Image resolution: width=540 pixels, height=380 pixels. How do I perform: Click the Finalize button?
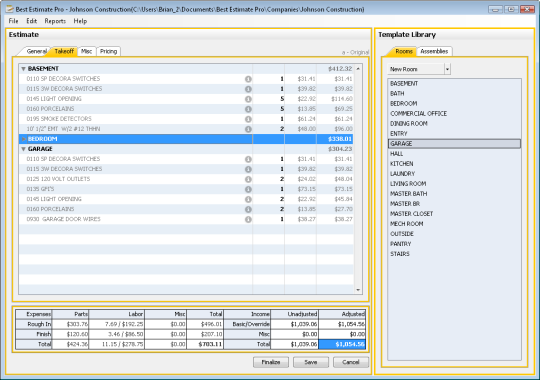271,362
